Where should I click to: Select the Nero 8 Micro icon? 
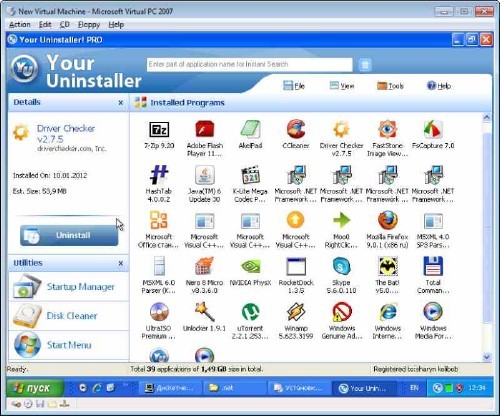[x=204, y=266]
